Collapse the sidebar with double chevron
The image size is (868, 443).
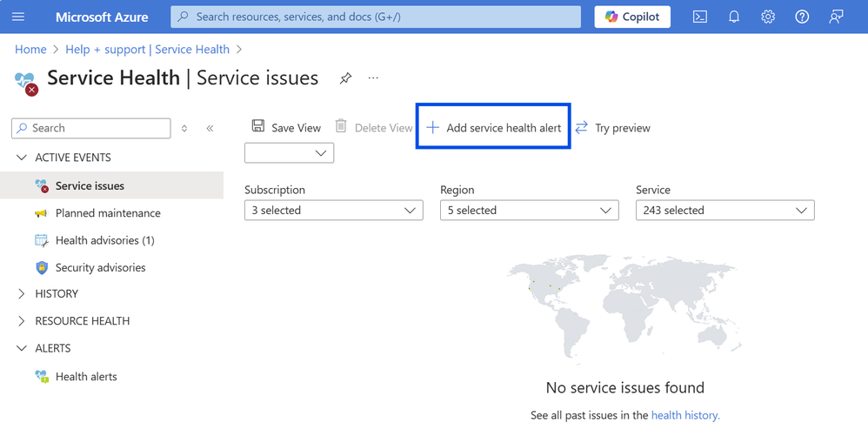(210, 128)
